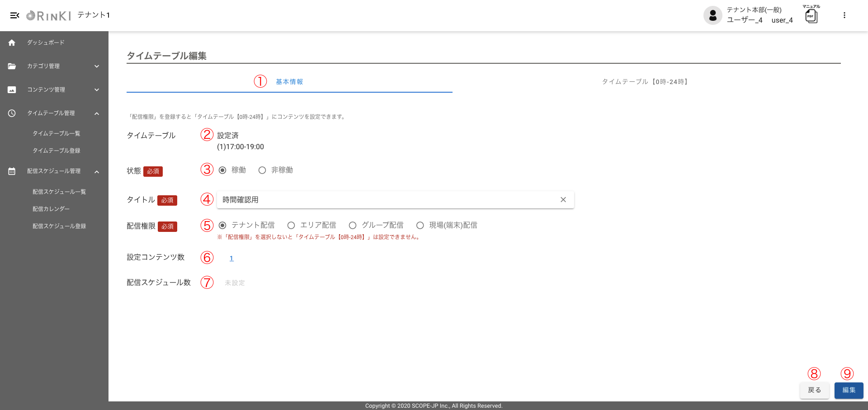Click the user avatar icon
868x410 pixels.
tap(712, 15)
